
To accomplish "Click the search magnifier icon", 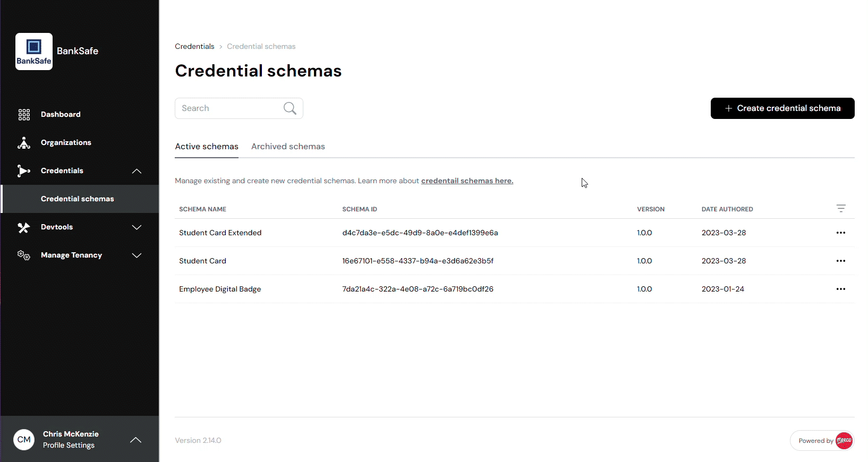I will tap(290, 108).
